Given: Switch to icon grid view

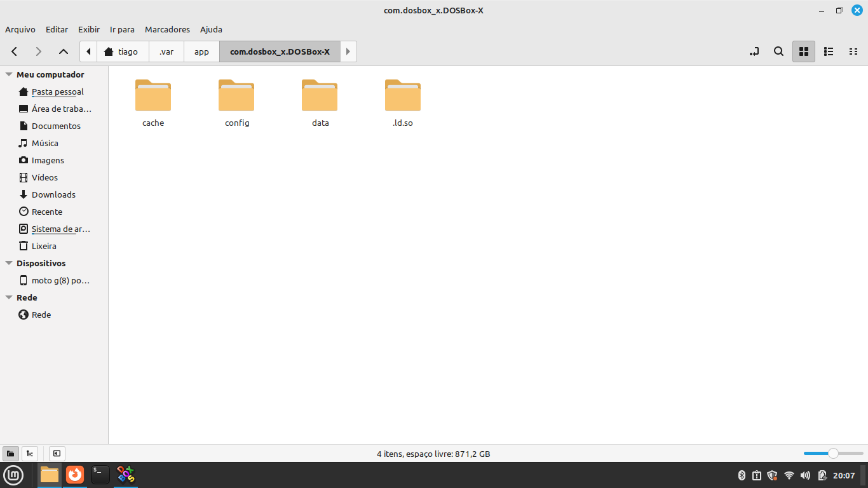Looking at the screenshot, I should [x=803, y=51].
